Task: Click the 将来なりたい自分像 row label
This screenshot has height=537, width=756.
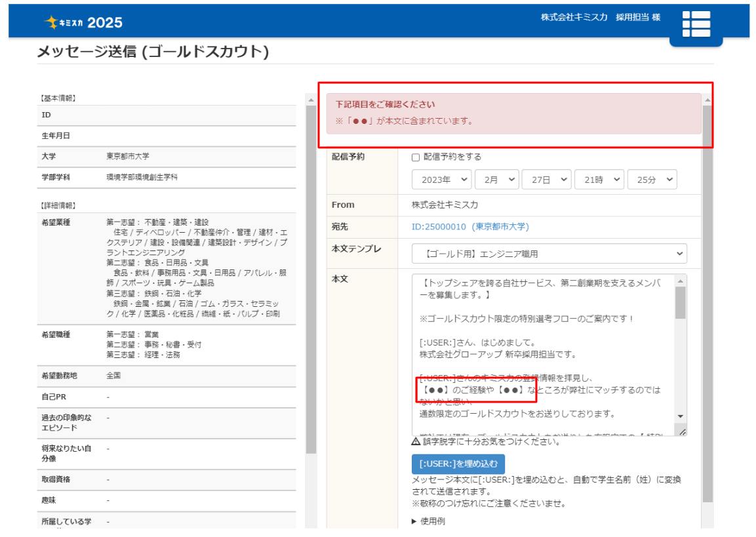Action: pyautogui.click(x=66, y=453)
